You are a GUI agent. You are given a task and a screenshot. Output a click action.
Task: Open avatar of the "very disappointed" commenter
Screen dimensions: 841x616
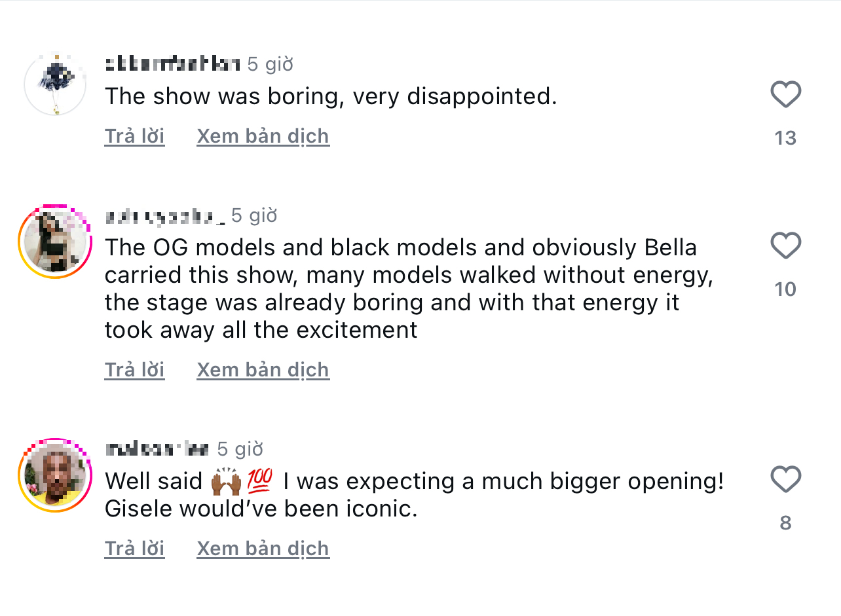pyautogui.click(x=55, y=84)
